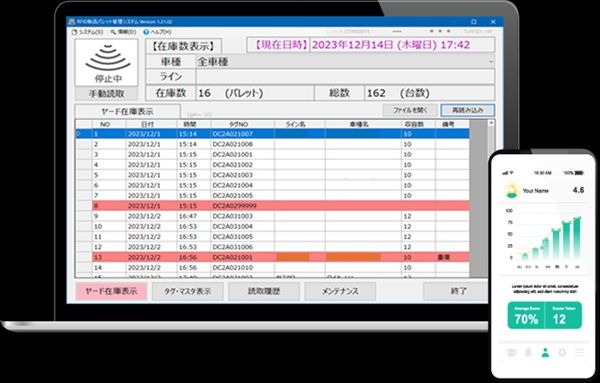Tap the bell icon in phone bottom bar

point(528,352)
